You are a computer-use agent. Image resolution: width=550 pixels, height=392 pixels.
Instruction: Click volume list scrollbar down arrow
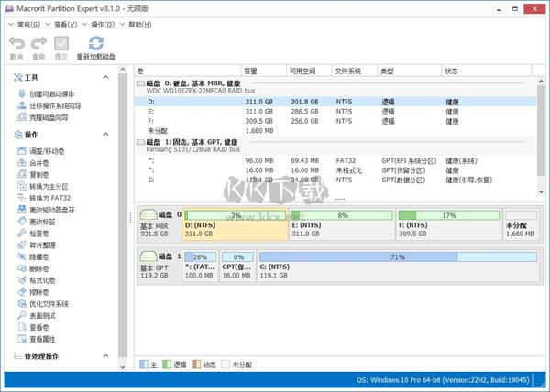[541, 191]
